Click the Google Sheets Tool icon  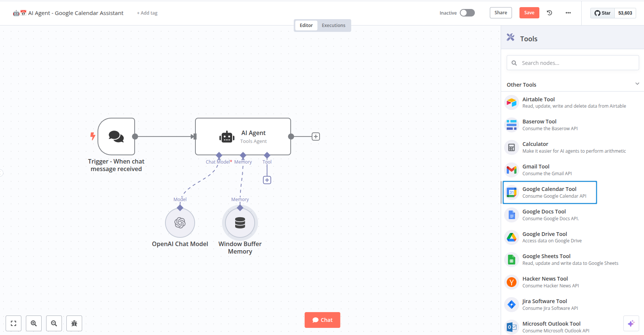click(x=512, y=260)
